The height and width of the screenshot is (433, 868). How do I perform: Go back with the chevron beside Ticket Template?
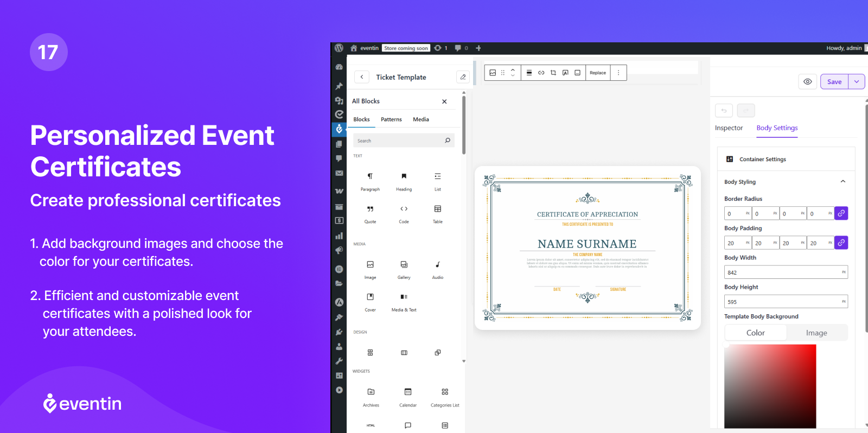click(x=362, y=77)
